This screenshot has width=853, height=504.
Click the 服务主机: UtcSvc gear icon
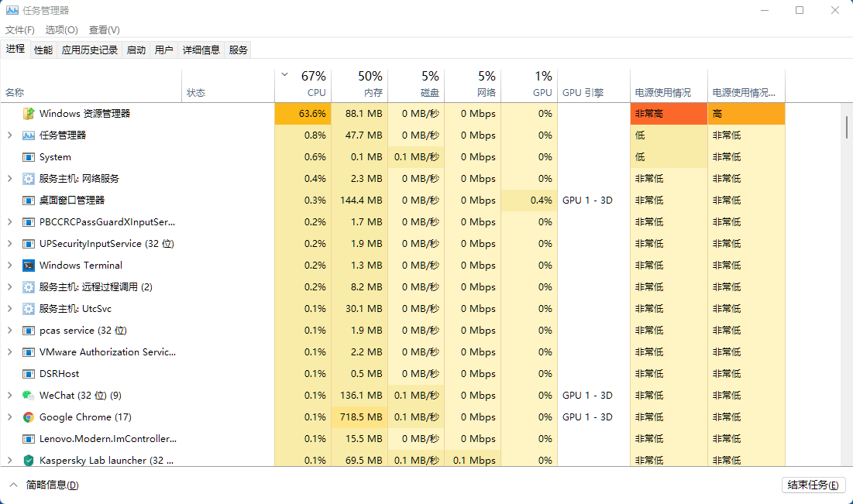click(x=29, y=309)
